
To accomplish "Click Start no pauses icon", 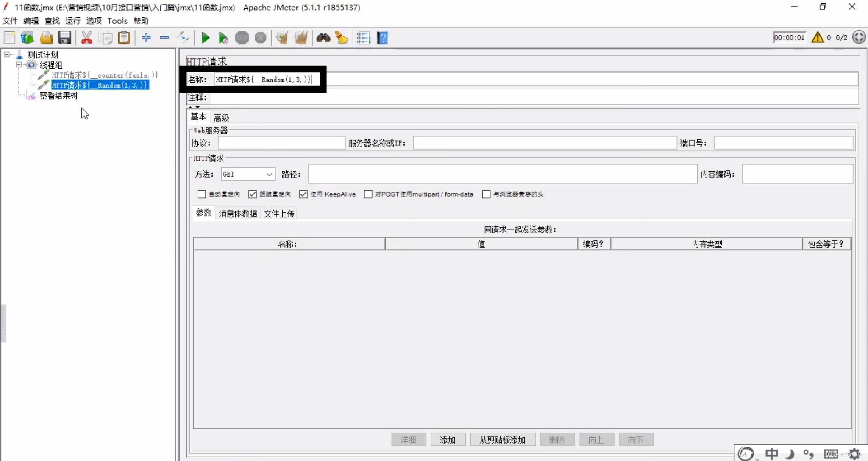I will (223, 38).
